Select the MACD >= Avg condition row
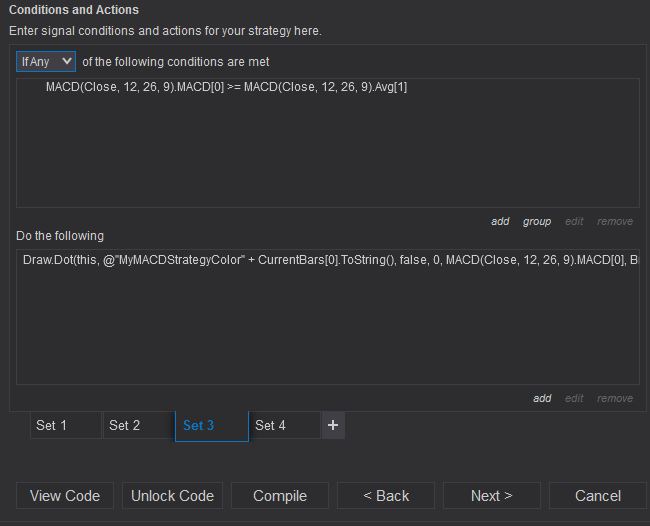Screen dimensions: 650x526 [226, 87]
